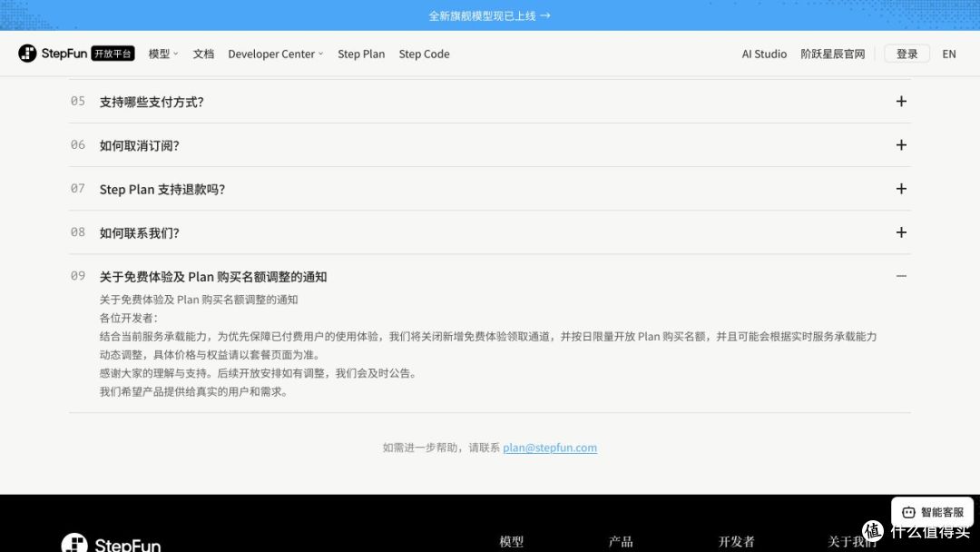Open the 智能客服 chat button

[932, 512]
